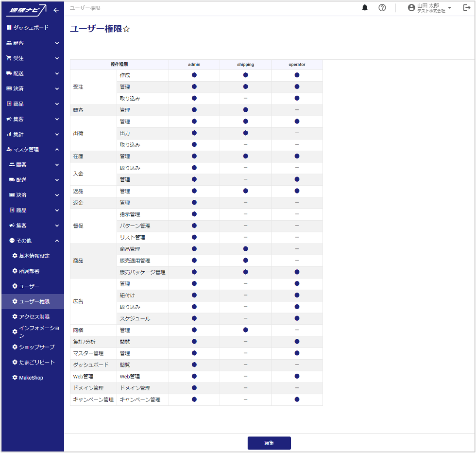Viewport: 476px width, 453px height.
Task: Expand the 受注 sidebar menu chevron
Action: [57, 58]
